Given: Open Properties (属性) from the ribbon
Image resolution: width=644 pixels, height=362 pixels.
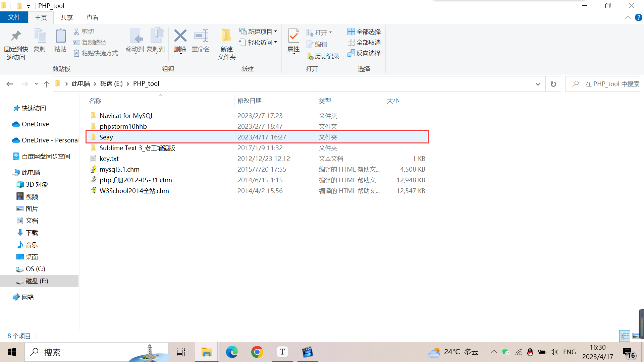Looking at the screenshot, I should pyautogui.click(x=293, y=40).
